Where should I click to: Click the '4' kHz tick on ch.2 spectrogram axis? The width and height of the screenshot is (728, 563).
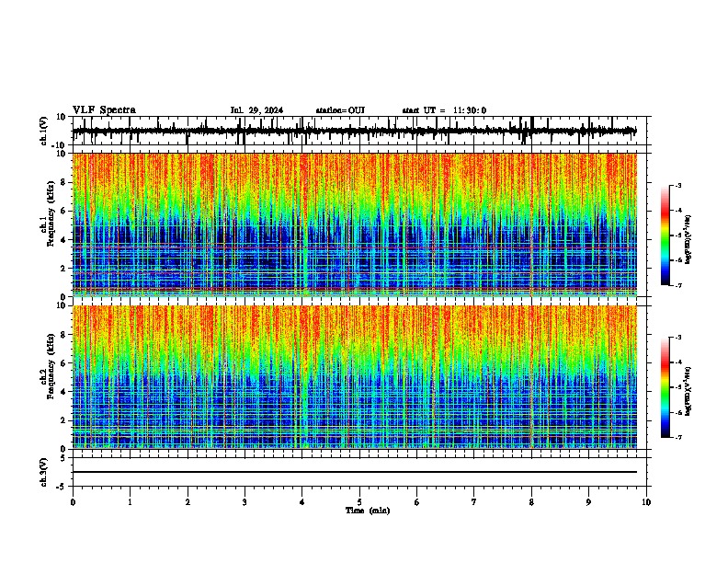tap(63, 392)
